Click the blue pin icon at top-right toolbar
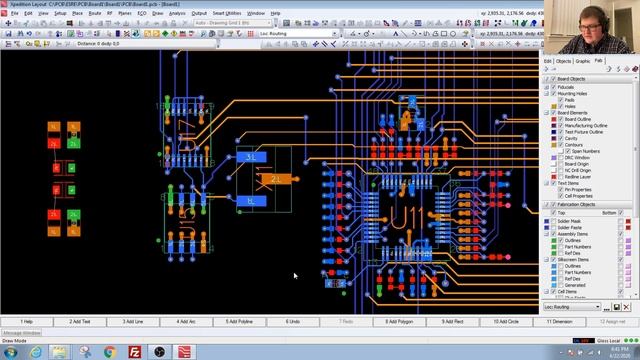The height and width of the screenshot is (360, 640). point(533,23)
